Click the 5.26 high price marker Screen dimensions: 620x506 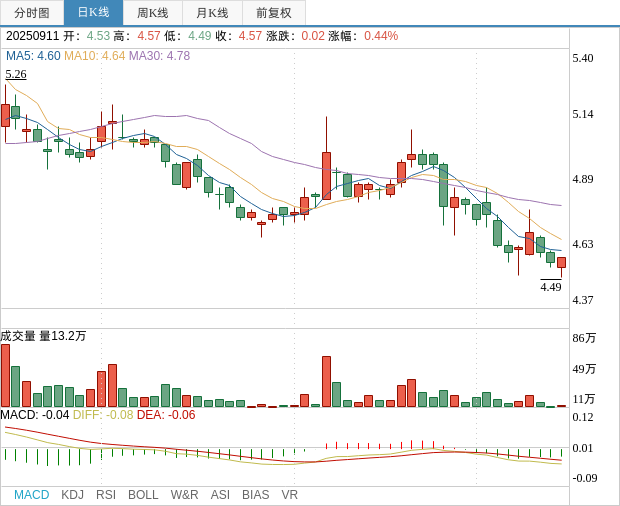(x=16, y=74)
